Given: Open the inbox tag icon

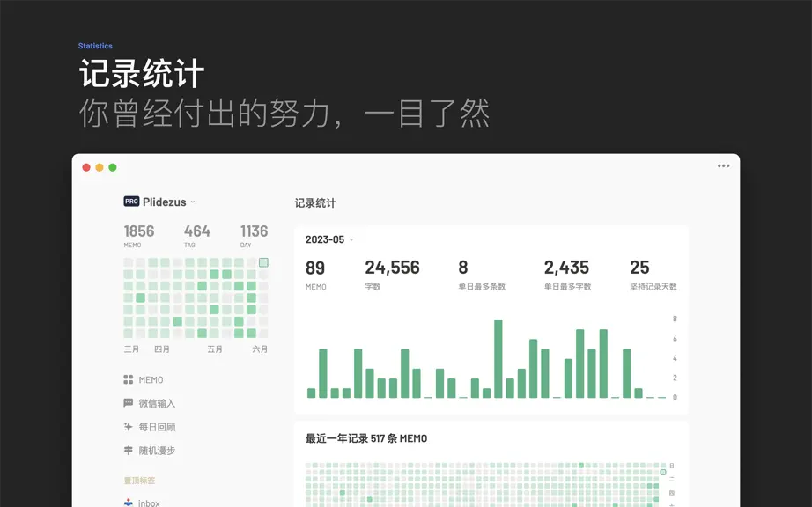Looking at the screenshot, I should 129,503.
